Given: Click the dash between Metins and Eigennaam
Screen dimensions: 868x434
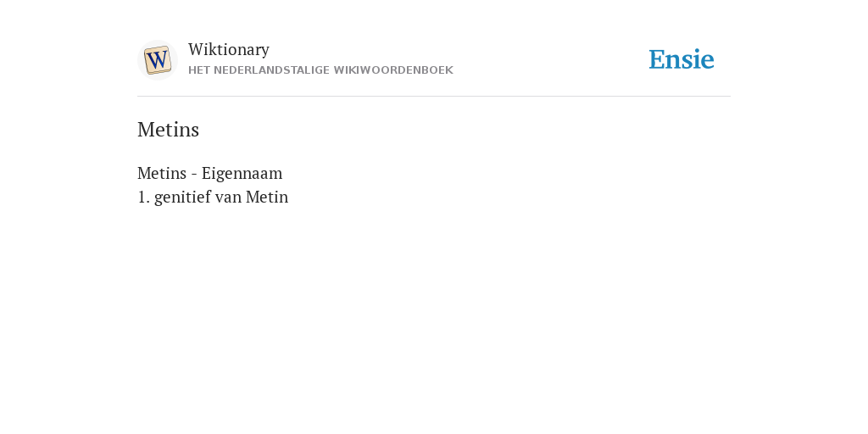Looking at the screenshot, I should click(194, 175).
